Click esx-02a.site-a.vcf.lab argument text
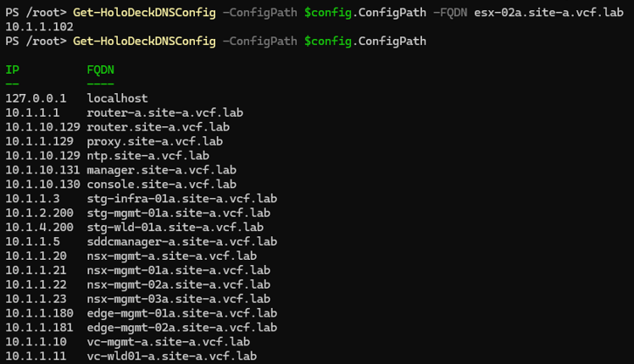The image size is (634, 364). click(548, 13)
